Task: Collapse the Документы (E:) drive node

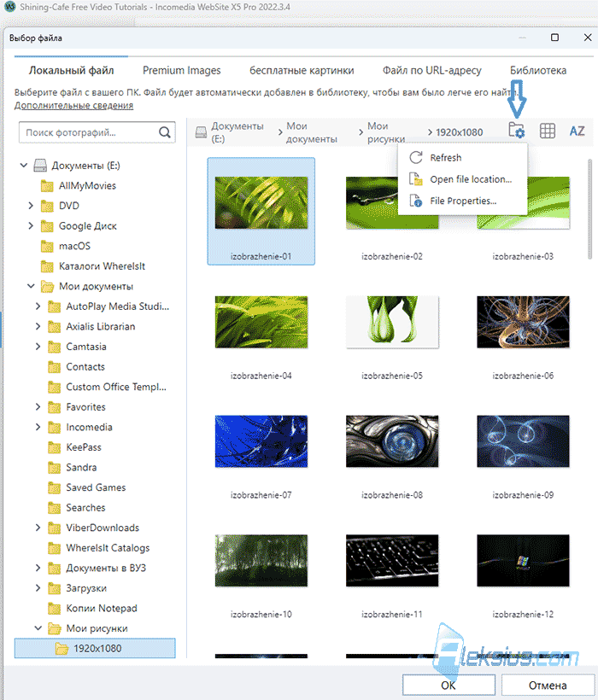Action: [x=24, y=165]
